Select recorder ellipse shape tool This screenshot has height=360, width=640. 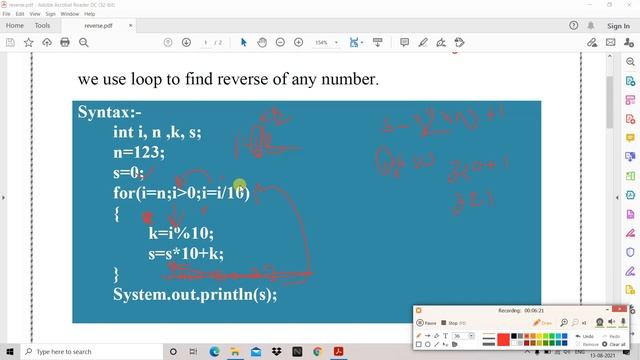(x=427, y=344)
